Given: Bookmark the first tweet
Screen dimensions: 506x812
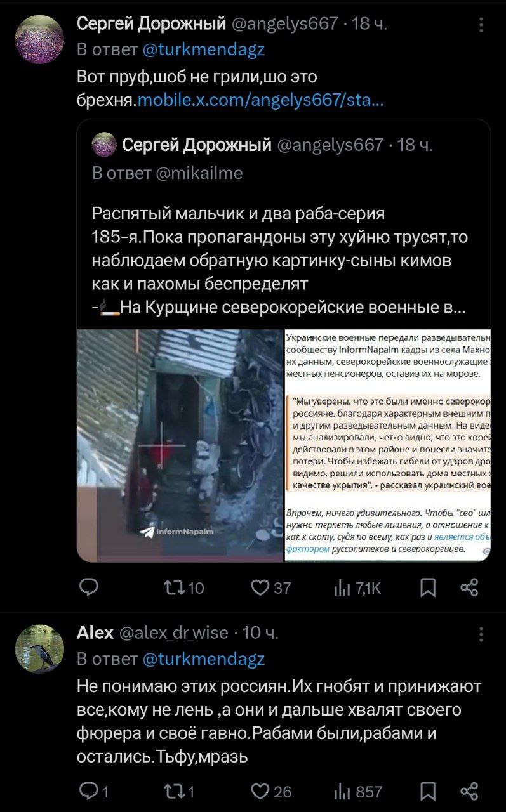Looking at the screenshot, I should click(429, 589).
